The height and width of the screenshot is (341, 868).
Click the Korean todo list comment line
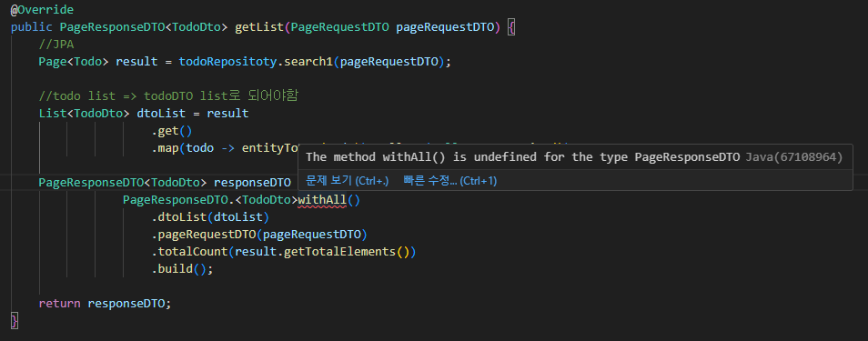pos(168,95)
